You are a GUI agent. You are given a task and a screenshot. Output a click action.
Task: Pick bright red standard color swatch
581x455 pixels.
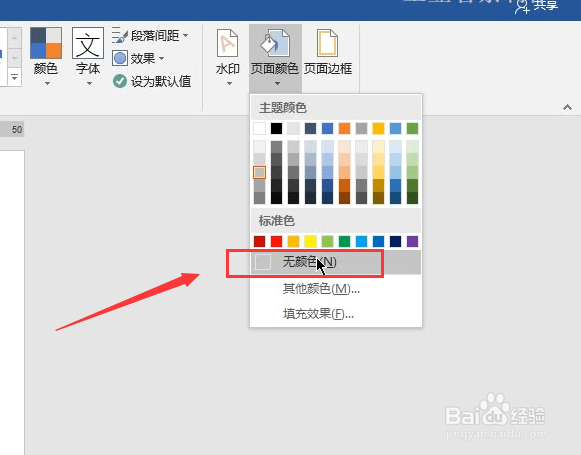(x=276, y=242)
